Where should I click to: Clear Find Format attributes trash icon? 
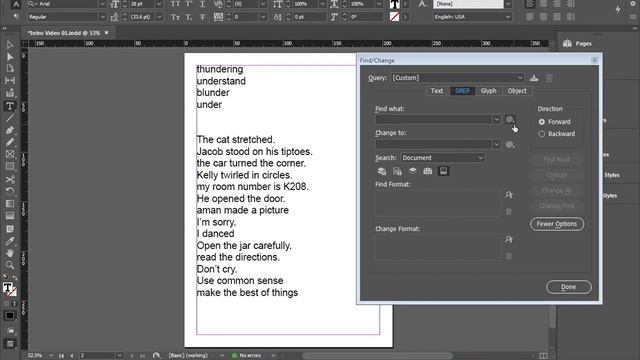tap(509, 211)
